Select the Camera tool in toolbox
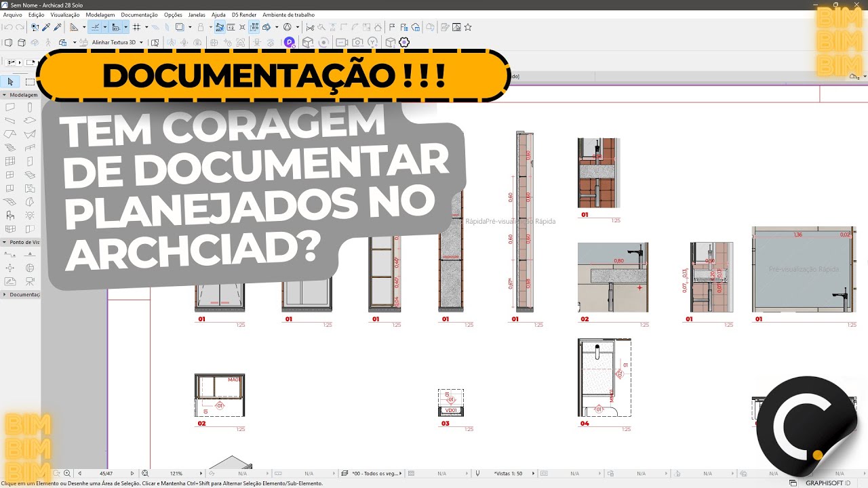The width and height of the screenshot is (868, 488). coord(29,281)
